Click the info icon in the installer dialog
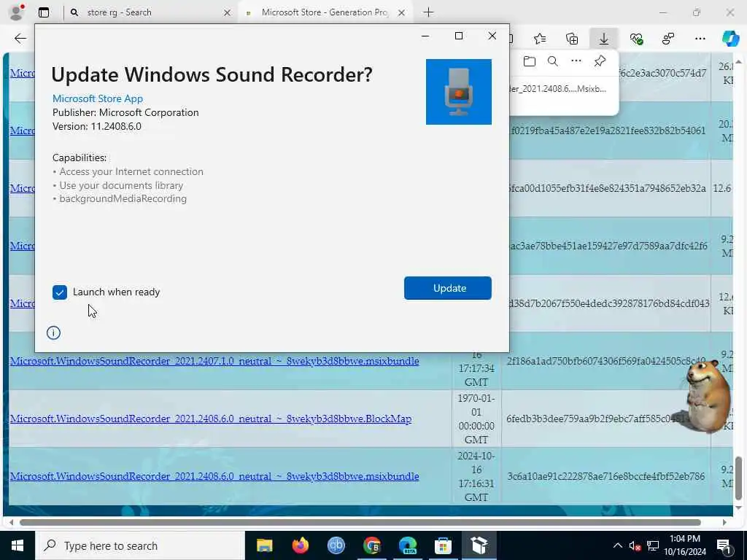This screenshot has width=747, height=560. point(53,332)
